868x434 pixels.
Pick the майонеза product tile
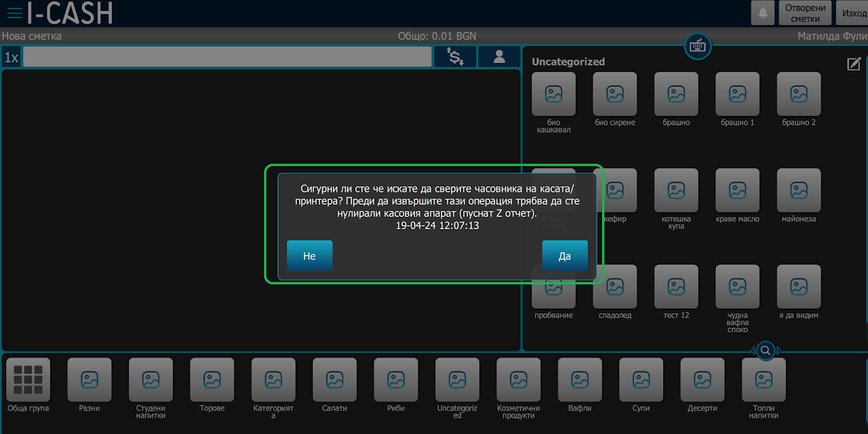799,191
